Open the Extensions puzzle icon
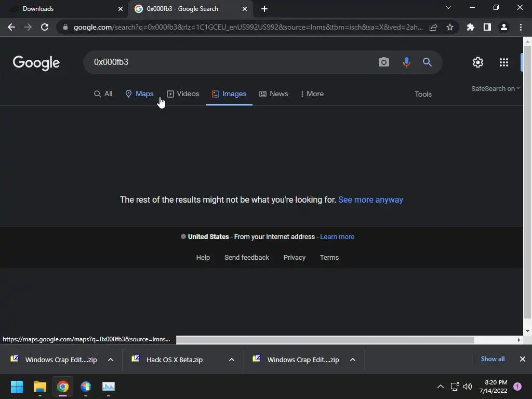The height and width of the screenshot is (399, 532). [x=471, y=27]
